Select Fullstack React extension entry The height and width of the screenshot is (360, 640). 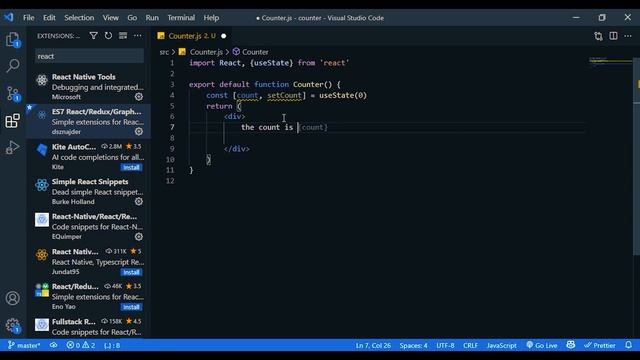click(89, 327)
